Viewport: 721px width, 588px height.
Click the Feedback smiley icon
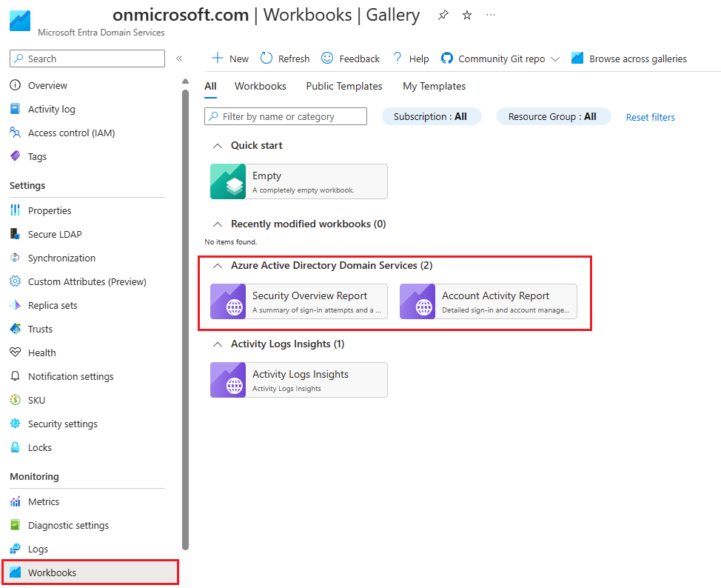click(x=327, y=58)
